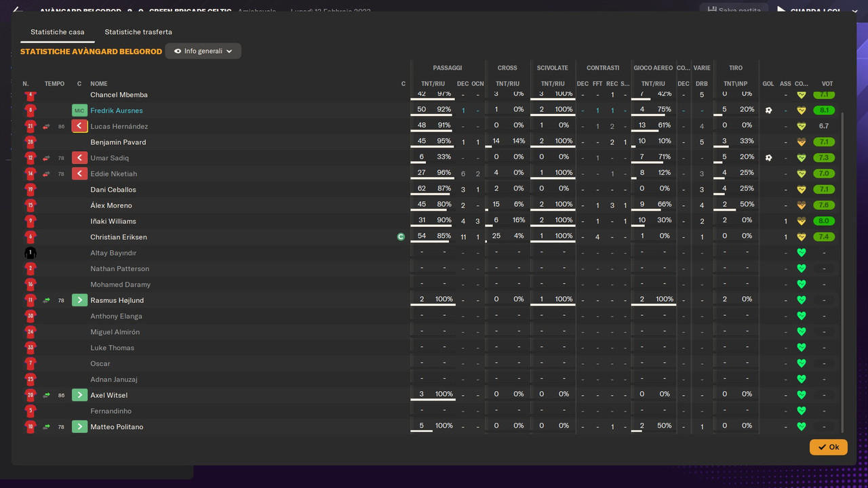Sort by the NOME column header

click(99, 84)
